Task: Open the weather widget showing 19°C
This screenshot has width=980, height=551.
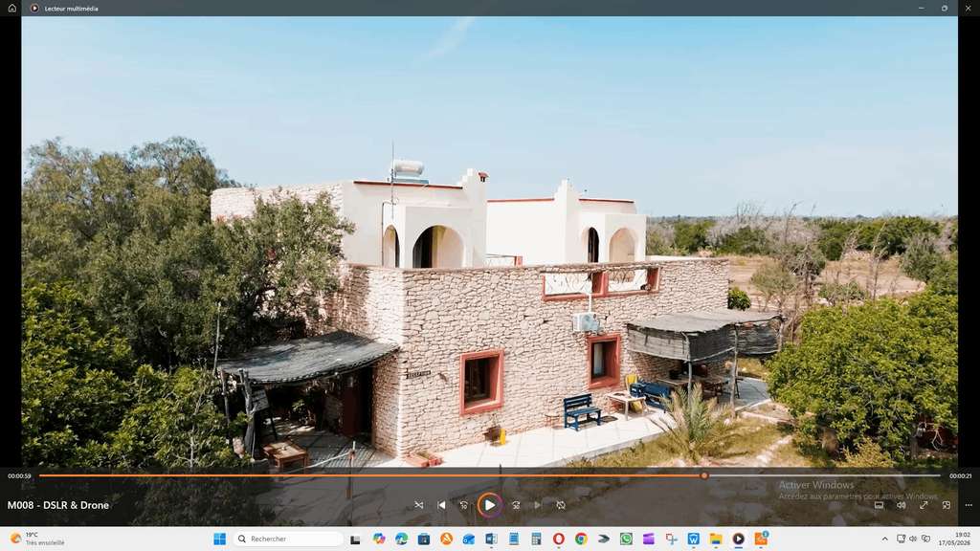Action: click(37, 539)
